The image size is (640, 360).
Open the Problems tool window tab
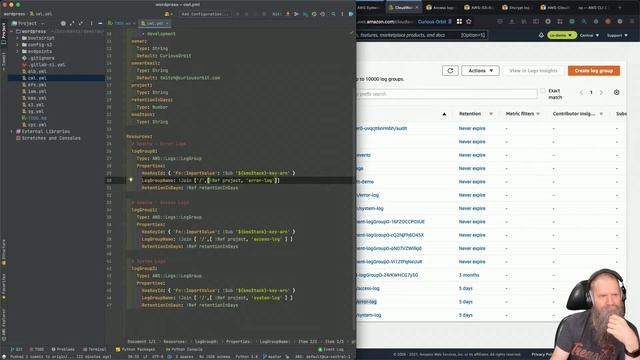[63, 349]
